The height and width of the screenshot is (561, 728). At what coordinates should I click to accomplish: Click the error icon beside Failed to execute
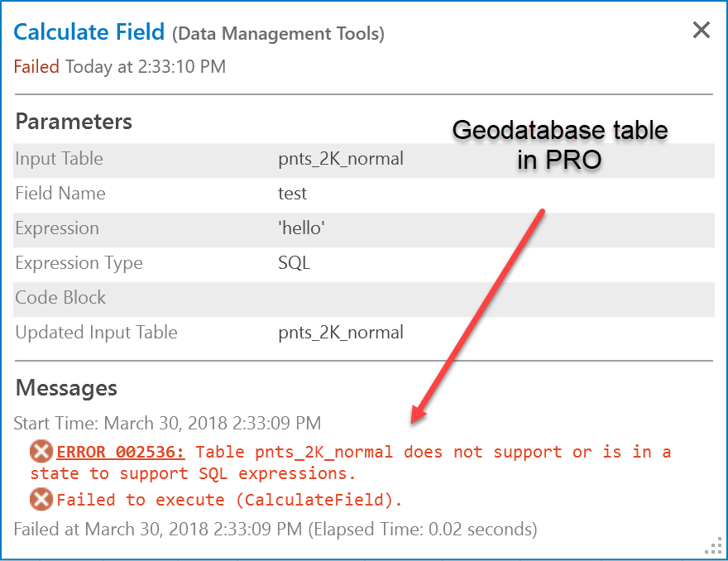tap(41, 500)
